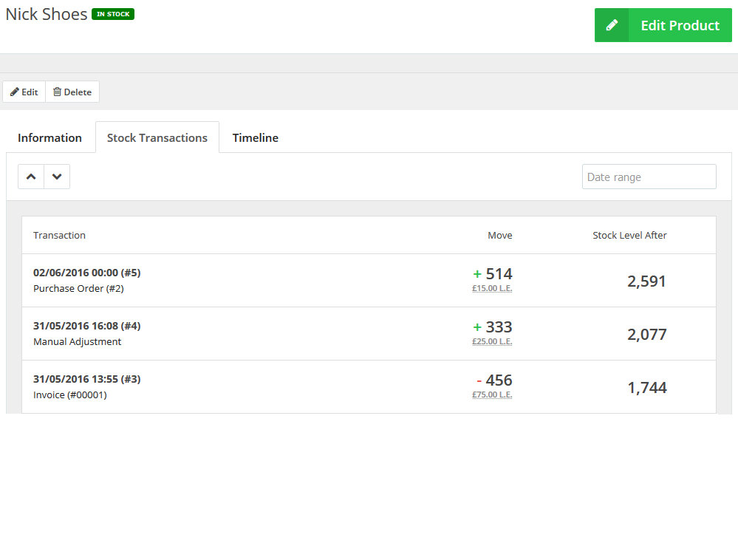Screen dimensions: 738x560
Task: Click the stock level 2,591
Action: [x=646, y=281]
